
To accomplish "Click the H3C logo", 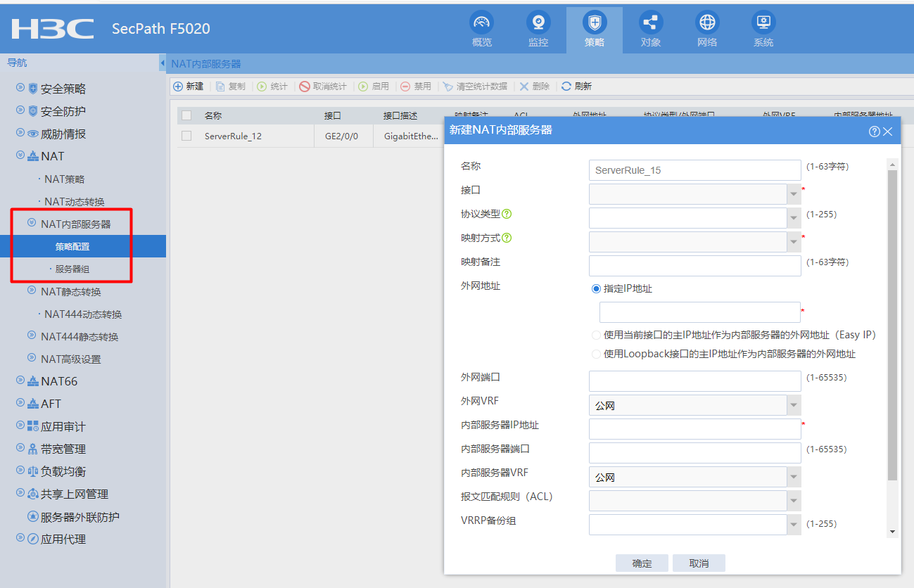I will (53, 29).
